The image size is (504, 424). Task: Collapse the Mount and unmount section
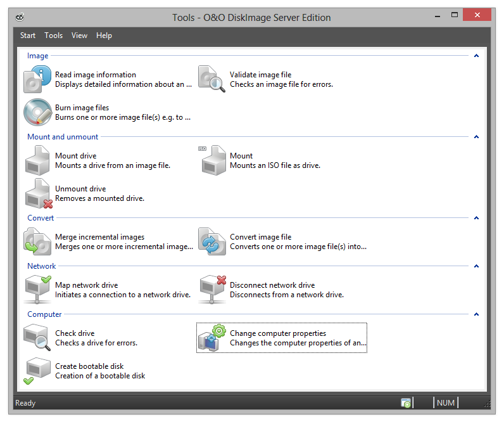[476, 137]
